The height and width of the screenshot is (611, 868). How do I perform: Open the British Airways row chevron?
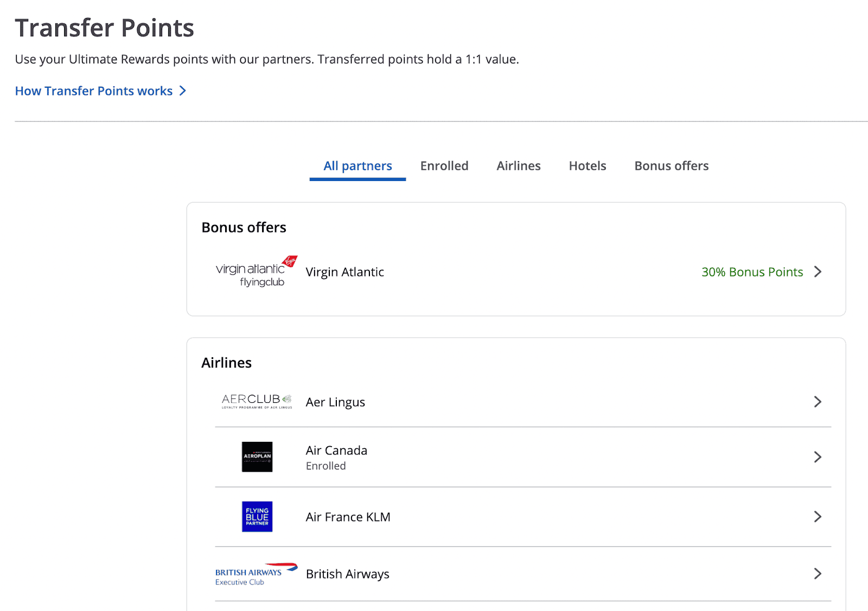pos(818,574)
